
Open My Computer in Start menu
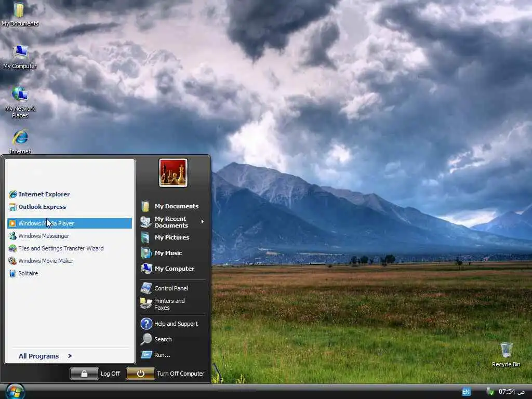coord(172,269)
